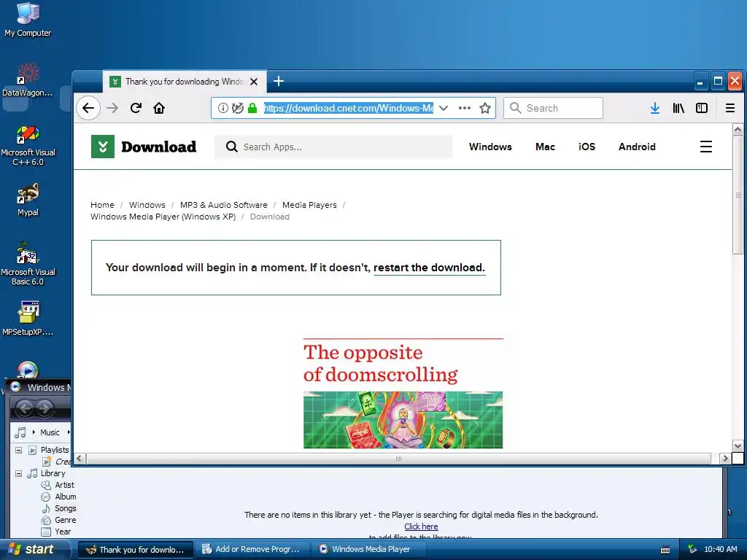
Task: Open the downloads arrow panel
Action: click(655, 108)
